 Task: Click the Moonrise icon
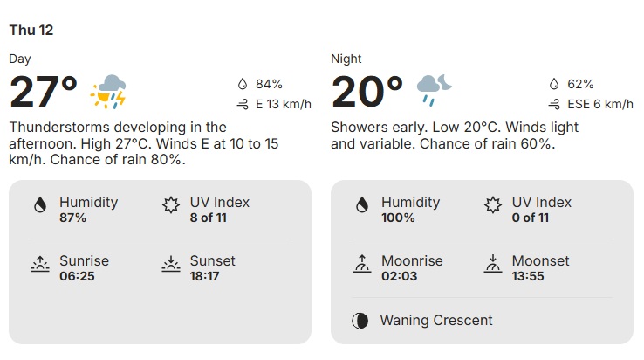[x=362, y=264]
